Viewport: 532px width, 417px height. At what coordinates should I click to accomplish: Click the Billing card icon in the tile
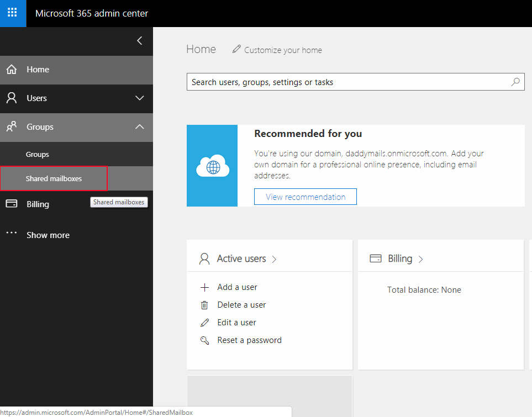376,258
